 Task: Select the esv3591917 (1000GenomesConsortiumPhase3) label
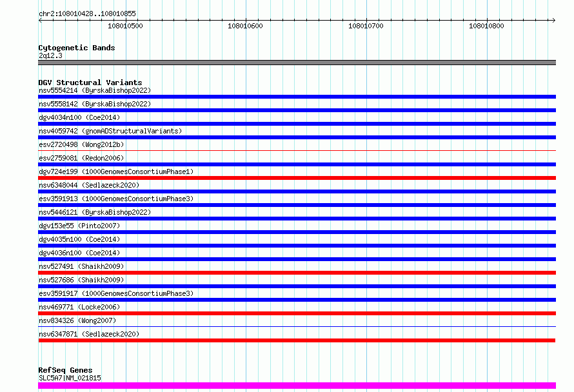(116, 293)
